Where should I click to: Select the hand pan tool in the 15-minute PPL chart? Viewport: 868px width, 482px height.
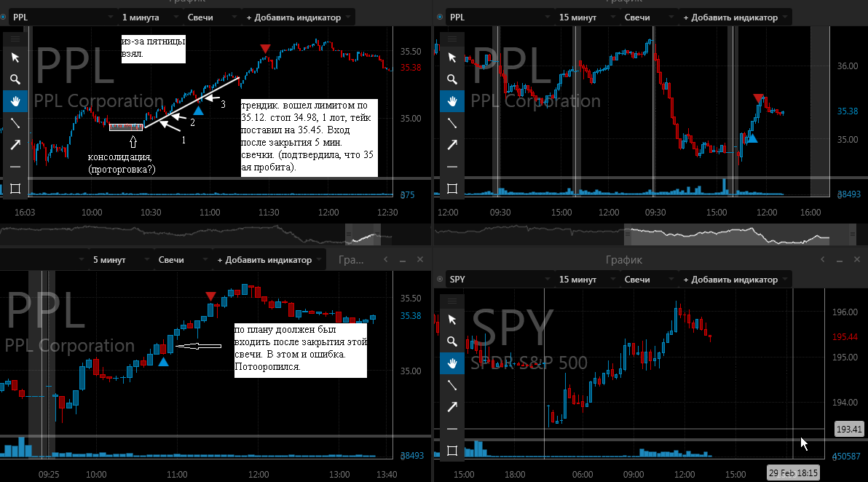pyautogui.click(x=451, y=101)
